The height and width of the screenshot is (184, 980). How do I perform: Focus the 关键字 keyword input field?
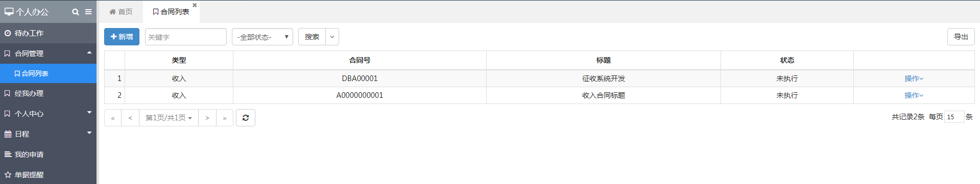click(186, 37)
